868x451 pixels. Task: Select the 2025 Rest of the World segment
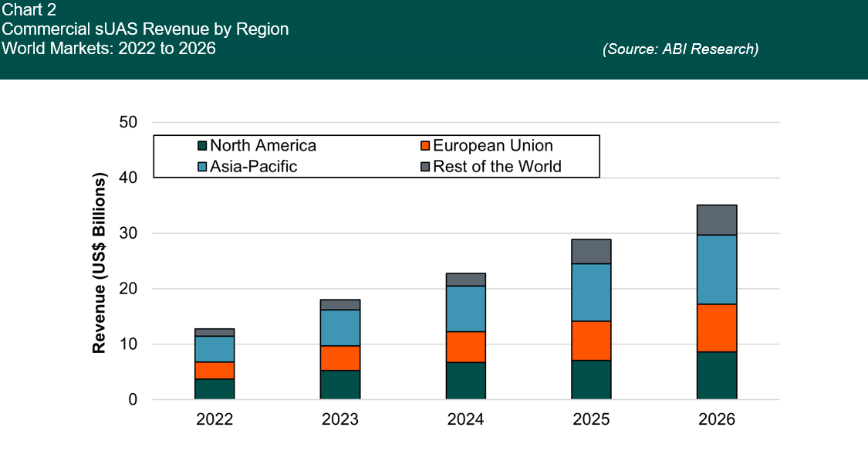591,252
